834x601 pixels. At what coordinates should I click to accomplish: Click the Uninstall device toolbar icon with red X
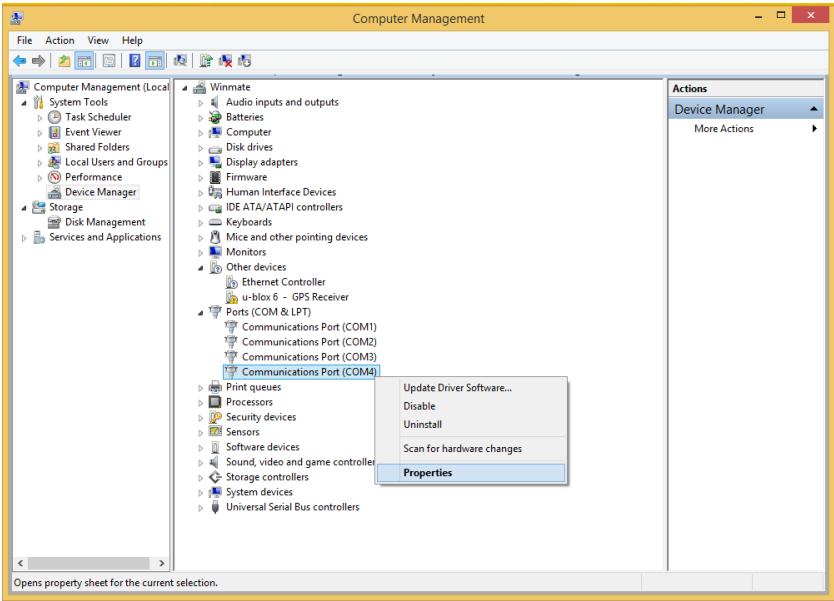click(226, 61)
